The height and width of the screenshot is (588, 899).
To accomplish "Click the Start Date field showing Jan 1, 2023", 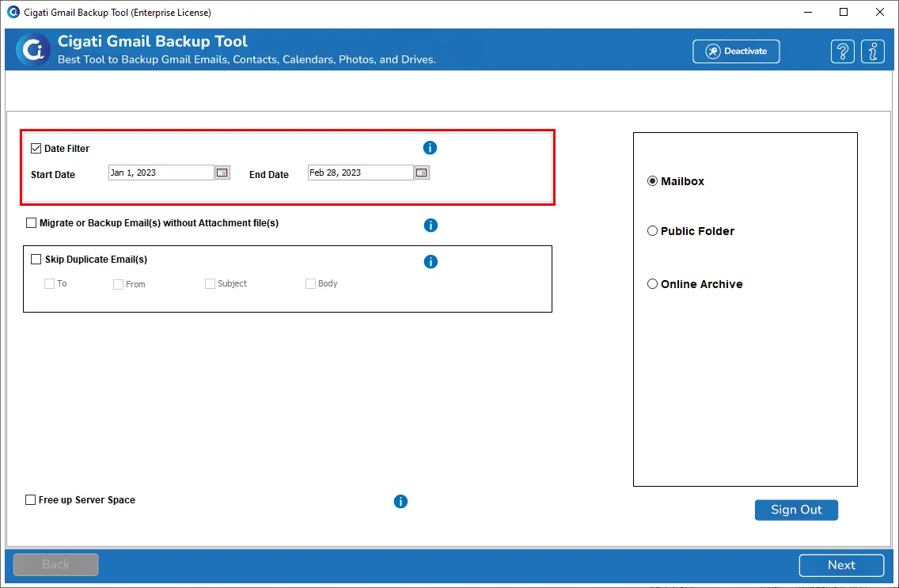I will point(161,173).
